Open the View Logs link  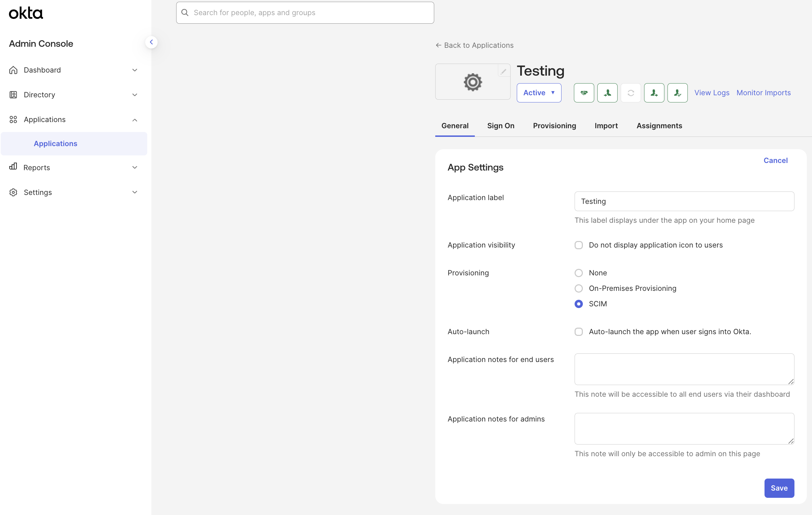pos(712,93)
